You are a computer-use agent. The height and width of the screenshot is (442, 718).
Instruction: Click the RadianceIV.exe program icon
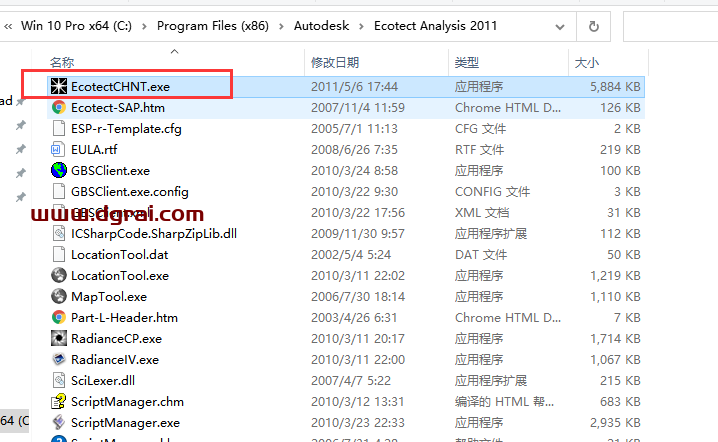(59, 359)
